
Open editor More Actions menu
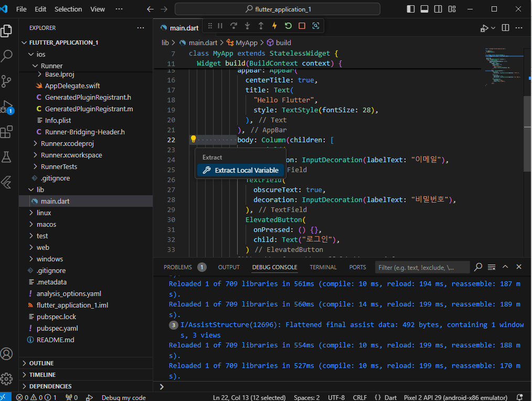519,28
